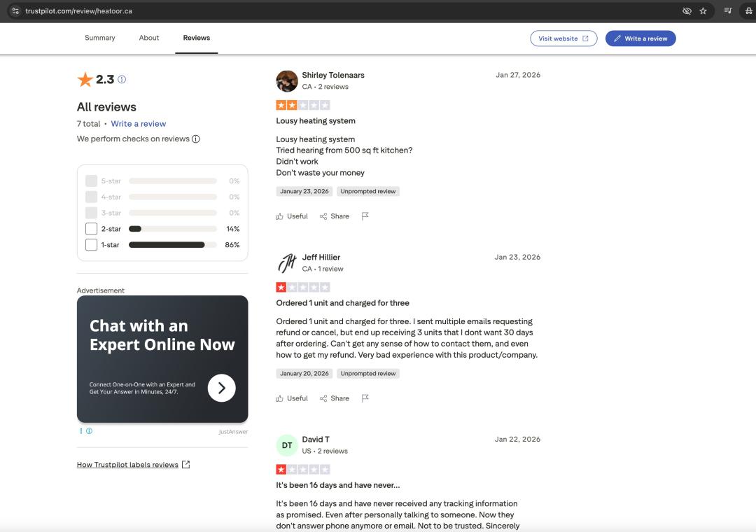Check the disabled 4-star filter checkbox

[91, 197]
